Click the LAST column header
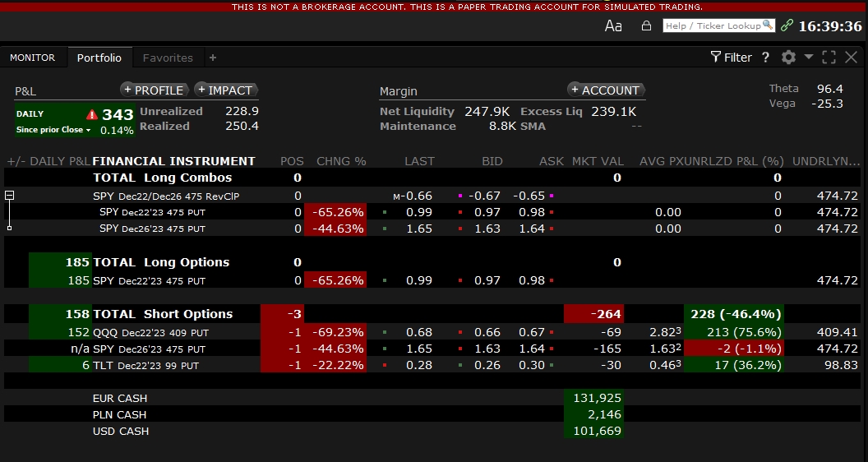The width and height of the screenshot is (868, 462). pos(419,161)
